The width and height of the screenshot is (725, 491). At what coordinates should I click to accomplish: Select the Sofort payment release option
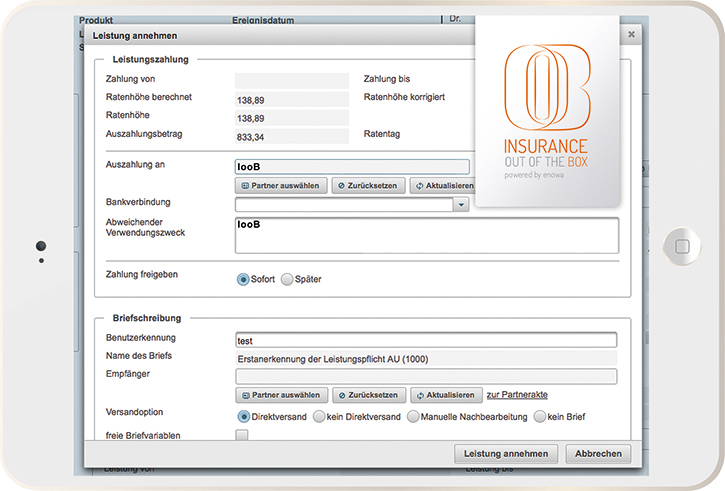click(x=243, y=280)
